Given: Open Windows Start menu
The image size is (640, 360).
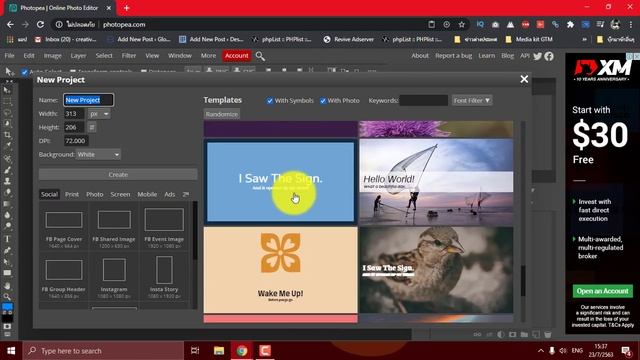Looking at the screenshot, I should pyautogui.click(x=11, y=351).
